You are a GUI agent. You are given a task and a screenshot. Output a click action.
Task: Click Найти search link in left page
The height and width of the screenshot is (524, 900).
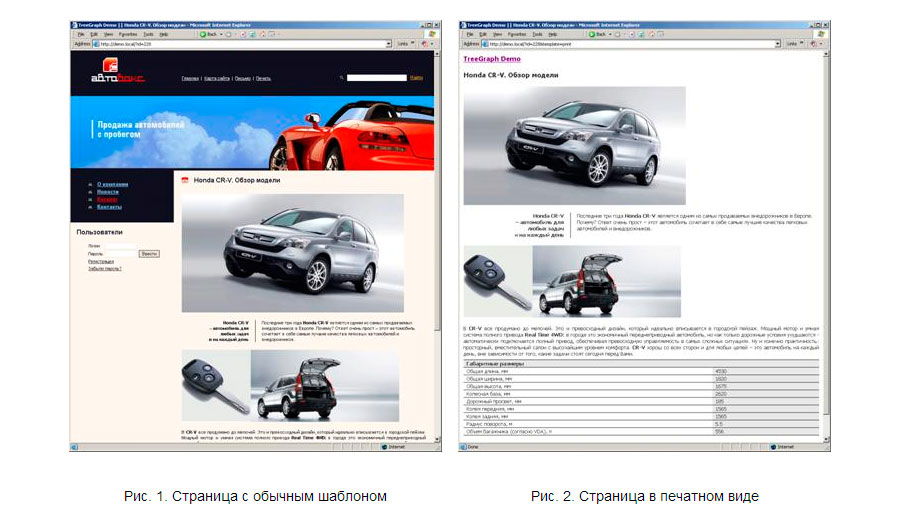[x=416, y=77]
